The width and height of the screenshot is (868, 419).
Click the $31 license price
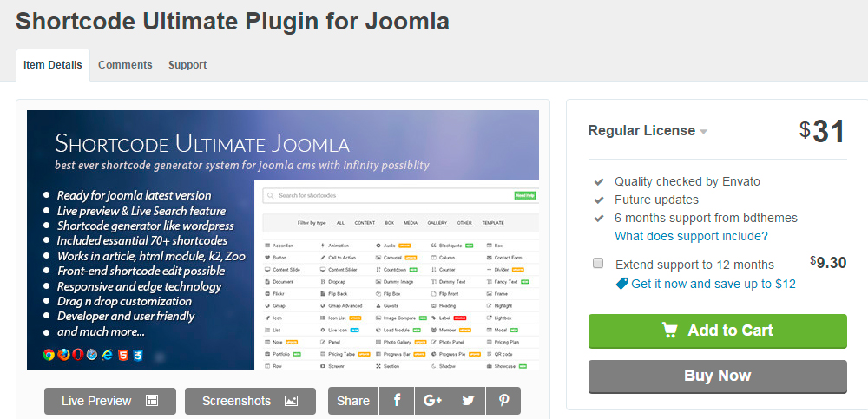point(823,132)
